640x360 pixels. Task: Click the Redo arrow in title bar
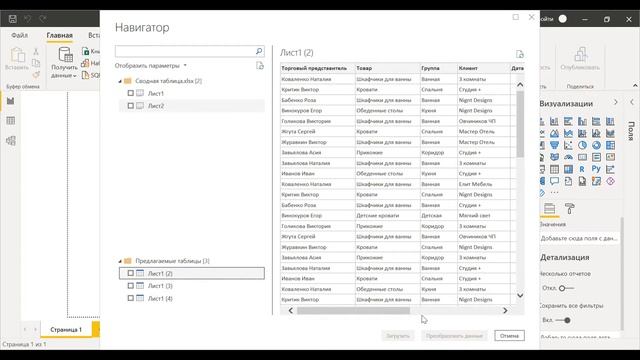click(x=42, y=19)
